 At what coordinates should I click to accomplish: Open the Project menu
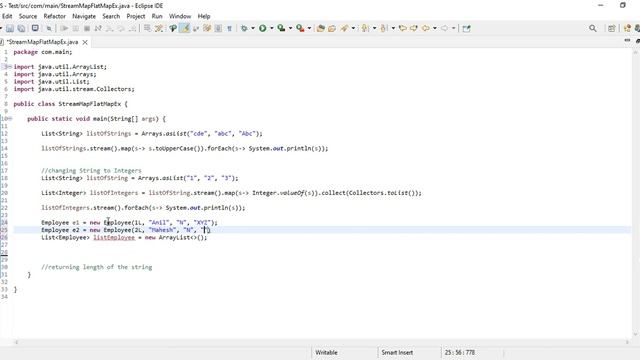click(x=136, y=16)
